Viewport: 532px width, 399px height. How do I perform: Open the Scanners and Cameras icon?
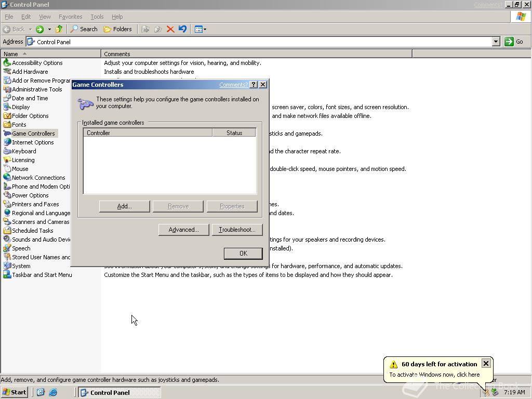tap(7, 221)
